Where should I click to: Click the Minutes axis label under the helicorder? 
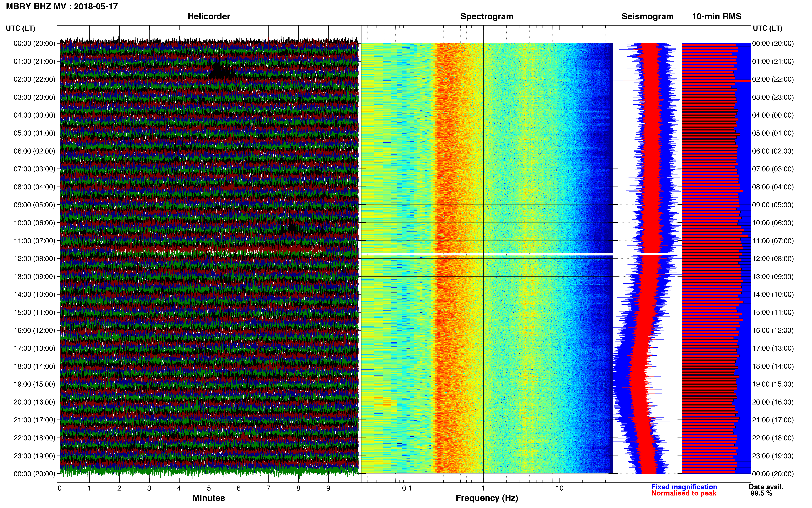point(209,498)
